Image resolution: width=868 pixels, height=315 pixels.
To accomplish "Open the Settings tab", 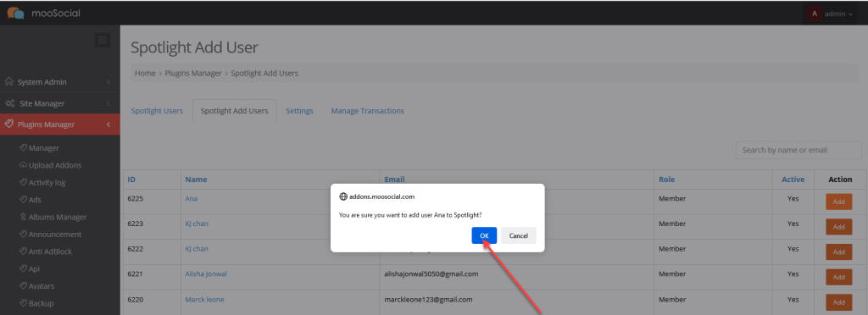I will (x=299, y=111).
